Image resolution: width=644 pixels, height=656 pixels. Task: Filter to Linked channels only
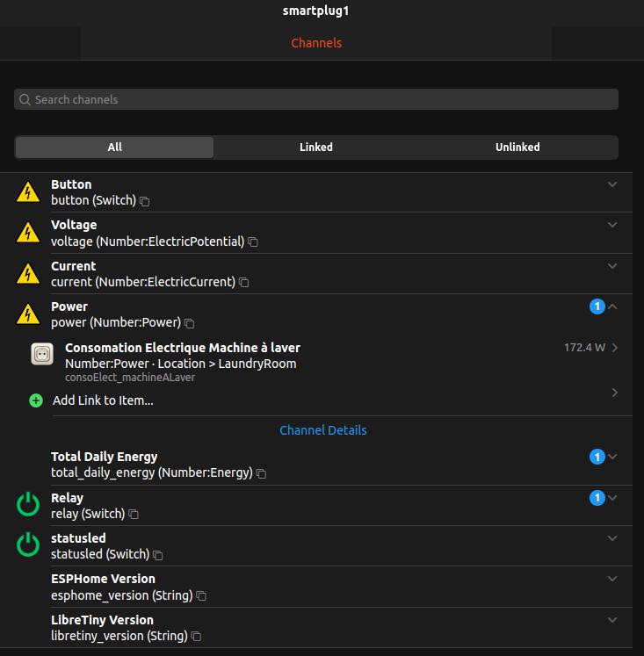[316, 148]
